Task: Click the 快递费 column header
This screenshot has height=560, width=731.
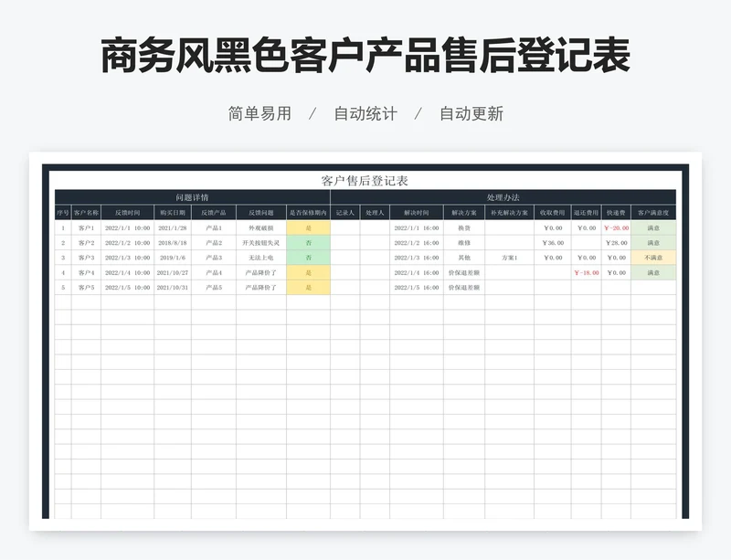Action: [616, 213]
